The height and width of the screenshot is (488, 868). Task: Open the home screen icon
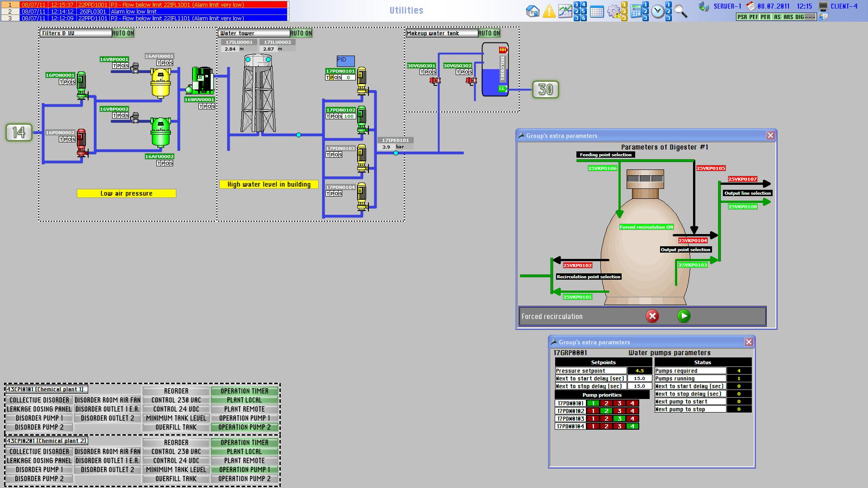point(533,11)
